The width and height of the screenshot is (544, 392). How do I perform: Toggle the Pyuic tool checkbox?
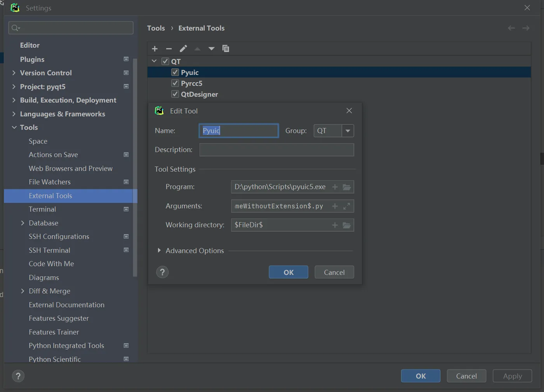click(x=175, y=72)
